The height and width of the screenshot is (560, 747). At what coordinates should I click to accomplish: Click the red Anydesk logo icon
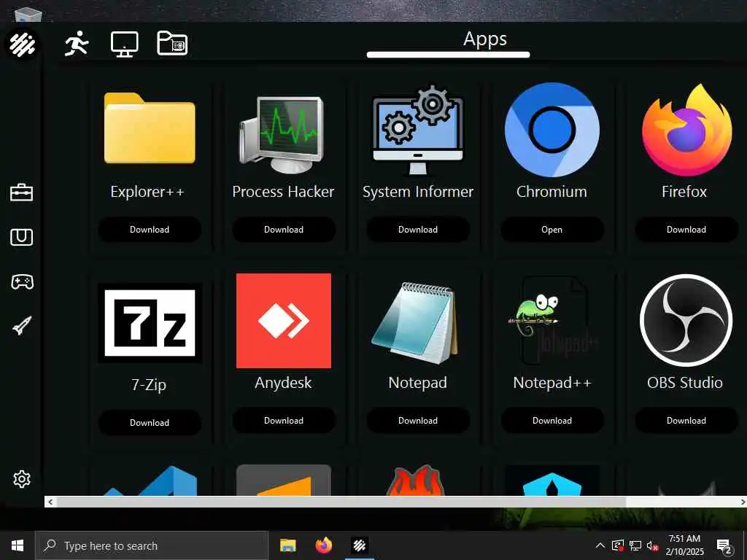pyautogui.click(x=284, y=321)
